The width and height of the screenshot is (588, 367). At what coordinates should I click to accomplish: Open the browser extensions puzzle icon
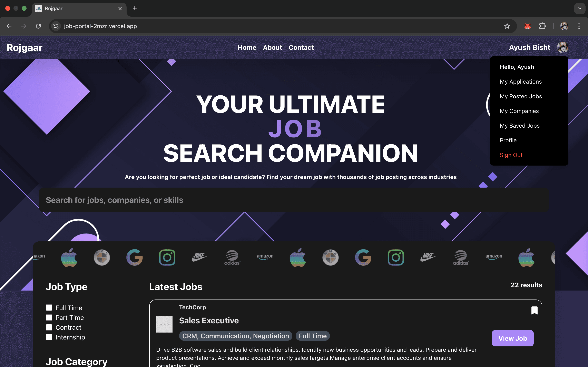[542, 26]
